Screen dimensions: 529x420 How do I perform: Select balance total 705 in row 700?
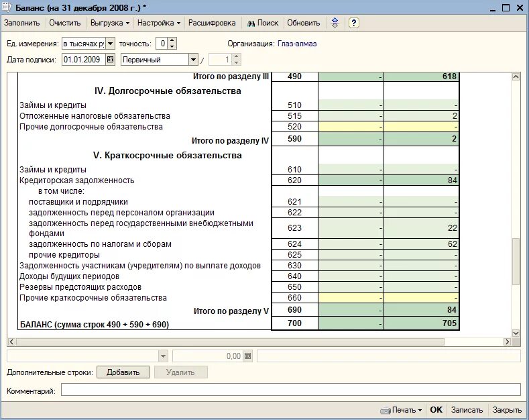coord(421,323)
